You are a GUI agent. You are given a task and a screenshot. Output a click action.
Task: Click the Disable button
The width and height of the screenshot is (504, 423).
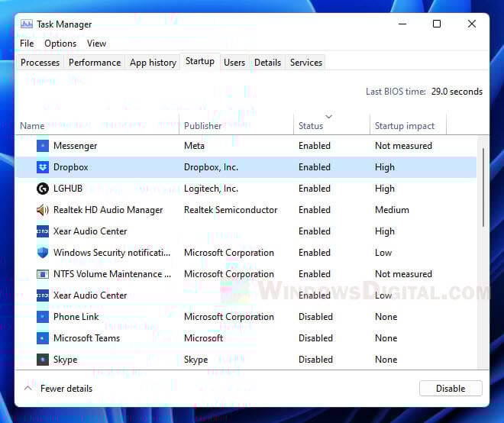tap(451, 389)
